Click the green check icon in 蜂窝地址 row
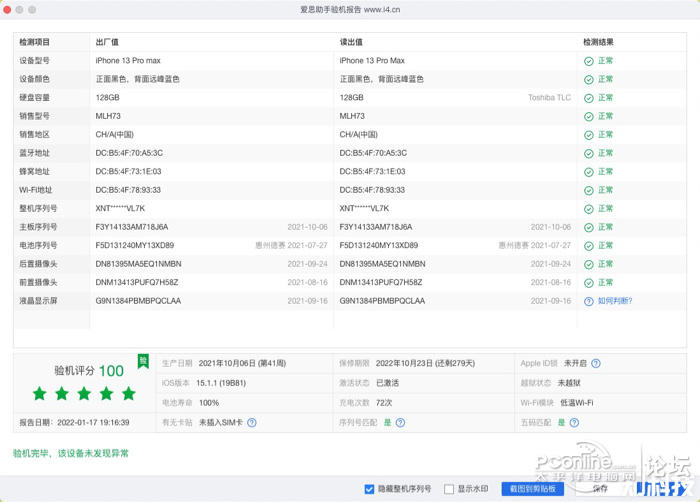The height and width of the screenshot is (502, 700). [589, 172]
